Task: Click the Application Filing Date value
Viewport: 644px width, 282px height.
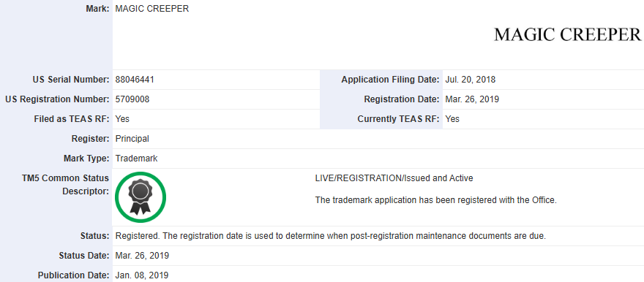Action: click(471, 80)
